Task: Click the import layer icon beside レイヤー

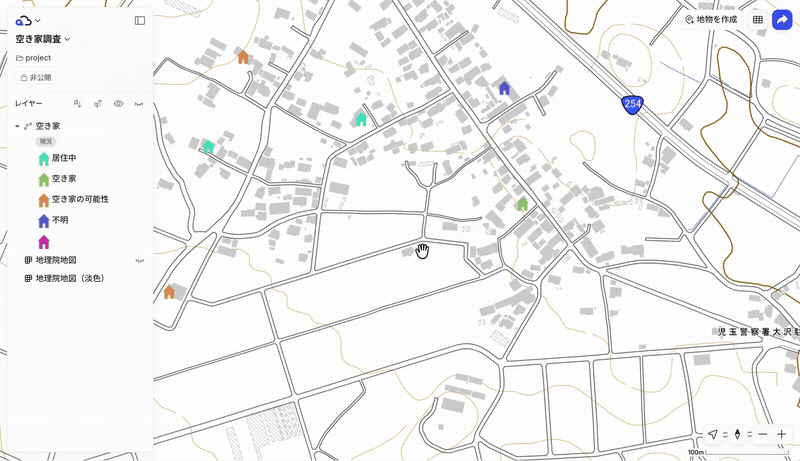Action: [x=78, y=104]
